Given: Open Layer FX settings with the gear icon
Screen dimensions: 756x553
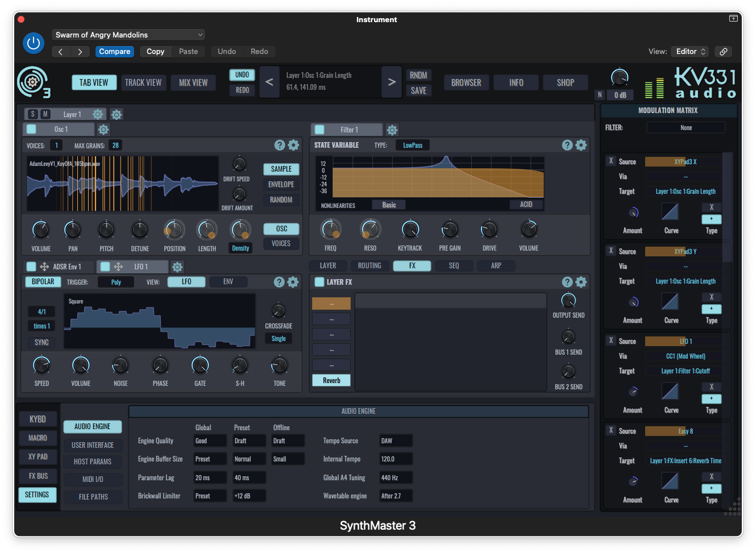Looking at the screenshot, I should pyautogui.click(x=581, y=282).
